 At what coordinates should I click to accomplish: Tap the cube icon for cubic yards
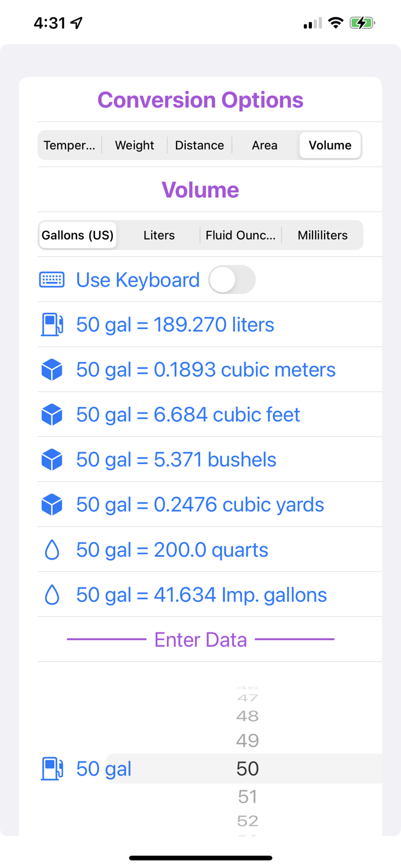click(51, 504)
